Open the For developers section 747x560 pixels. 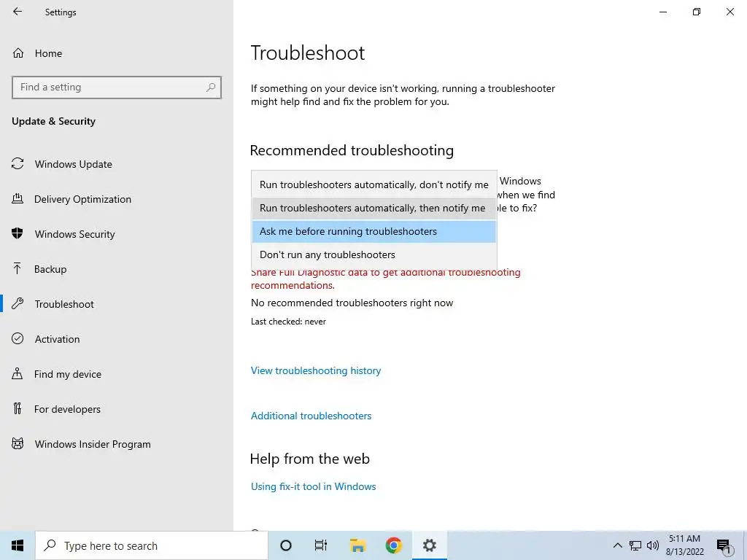(67, 409)
